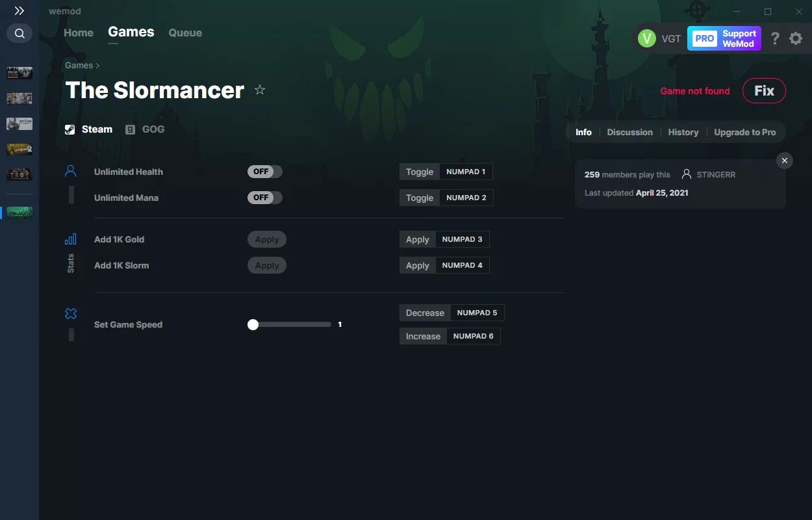Click the Set Game Speed slider track
812x520 pixels.
tap(290, 324)
